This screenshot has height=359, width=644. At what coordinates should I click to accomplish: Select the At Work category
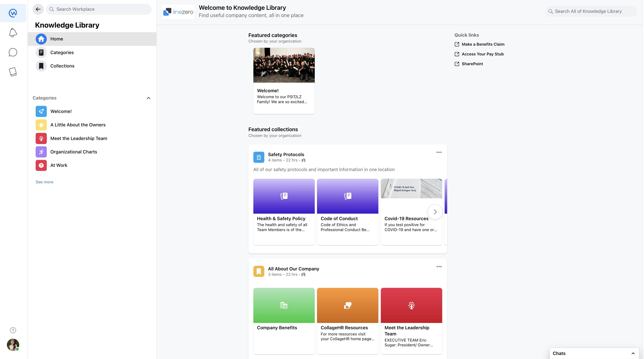(x=59, y=165)
